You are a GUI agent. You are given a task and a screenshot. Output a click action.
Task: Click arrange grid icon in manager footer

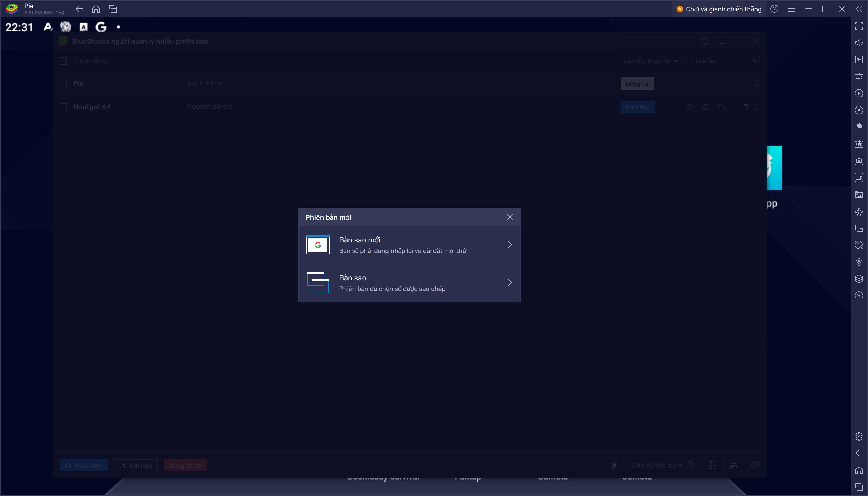coord(712,465)
